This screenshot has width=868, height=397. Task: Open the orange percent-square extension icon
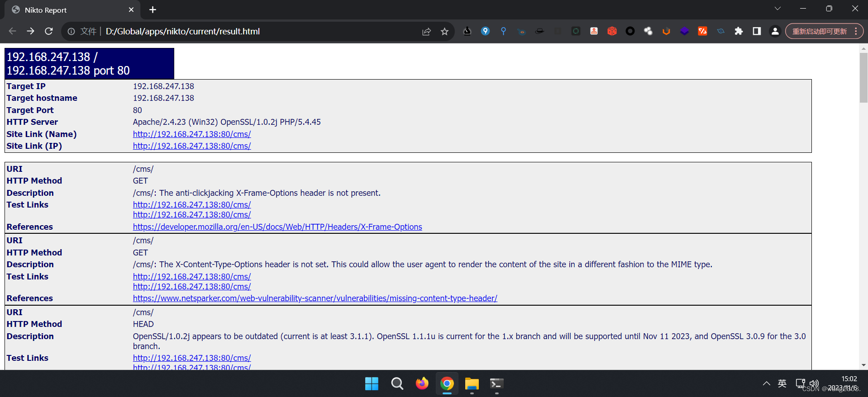coord(702,31)
